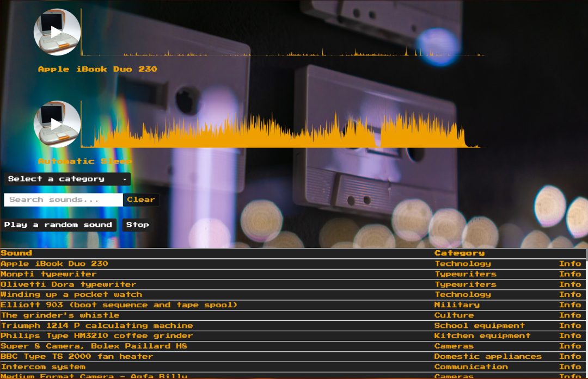Image resolution: width=588 pixels, height=379 pixels.
Task: Stop the currently playing sound
Action: click(x=137, y=225)
